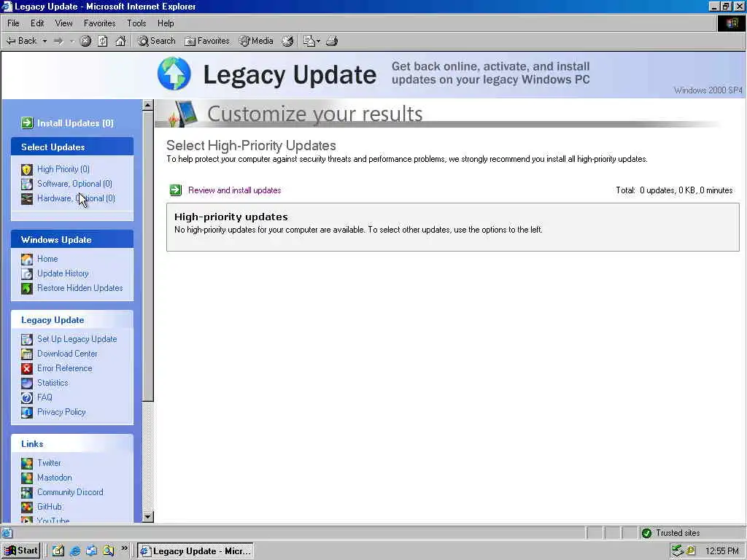Screen dimensions: 747x560
Task: Click the History toolbar icon
Action: tap(287, 41)
